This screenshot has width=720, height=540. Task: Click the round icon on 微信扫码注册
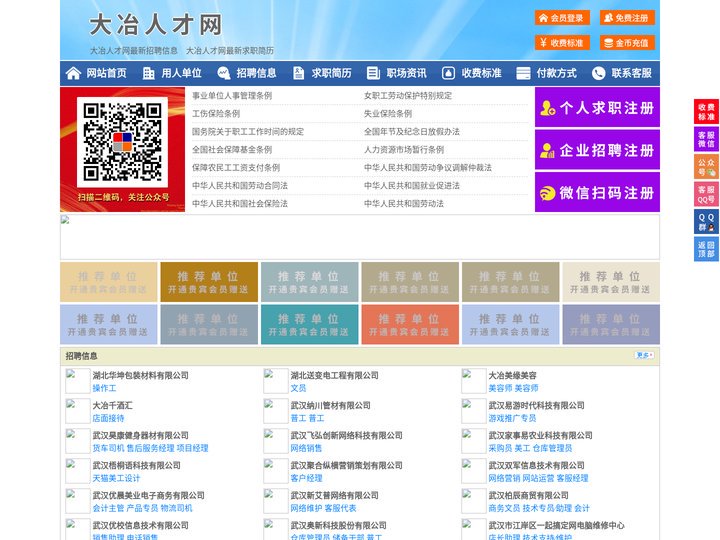tap(547, 193)
